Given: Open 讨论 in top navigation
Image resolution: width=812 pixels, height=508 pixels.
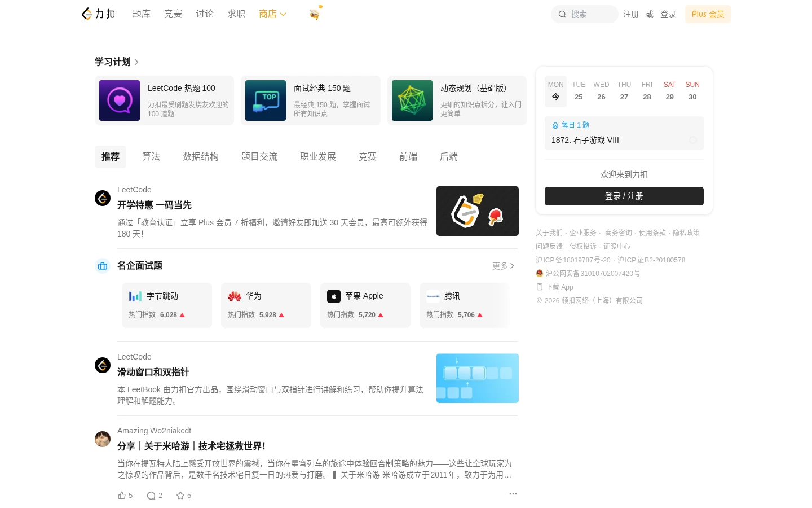Looking at the screenshot, I should [205, 14].
